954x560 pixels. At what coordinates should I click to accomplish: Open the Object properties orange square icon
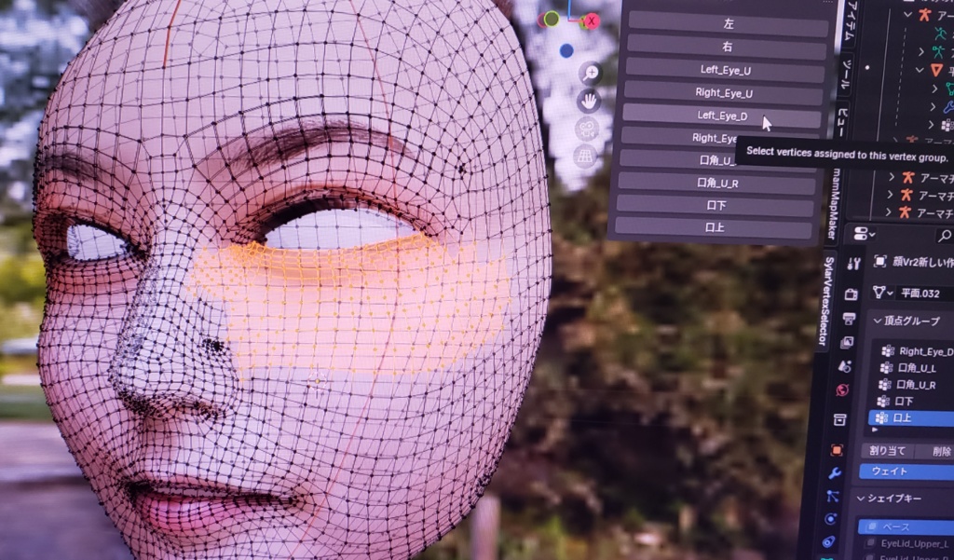tap(838, 450)
